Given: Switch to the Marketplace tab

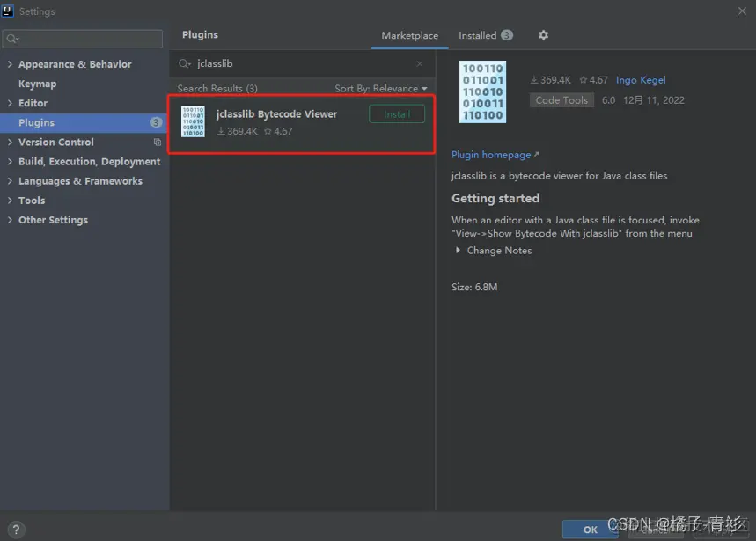Looking at the screenshot, I should [x=410, y=36].
